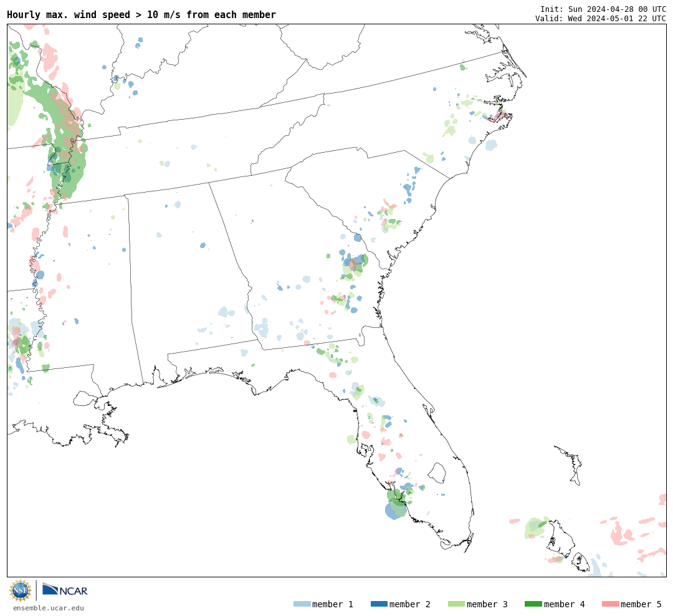Click the NCAR logo
This screenshot has width=673, height=616.
65,590
